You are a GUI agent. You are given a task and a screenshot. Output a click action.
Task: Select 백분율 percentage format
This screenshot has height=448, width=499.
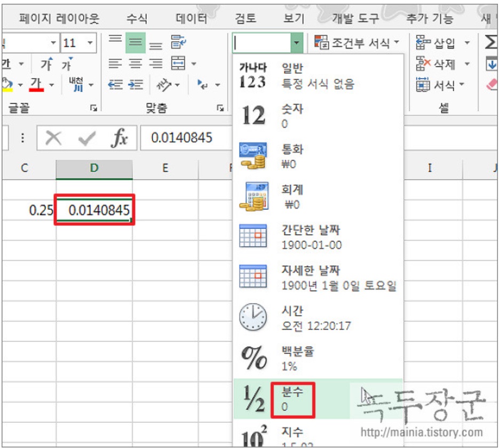(318, 358)
